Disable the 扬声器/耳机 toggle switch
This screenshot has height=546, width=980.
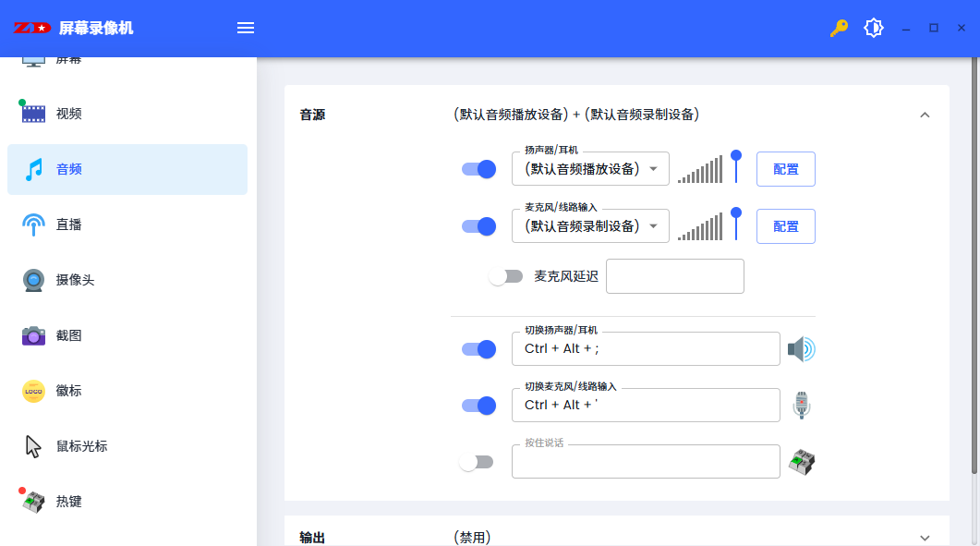[478, 169]
